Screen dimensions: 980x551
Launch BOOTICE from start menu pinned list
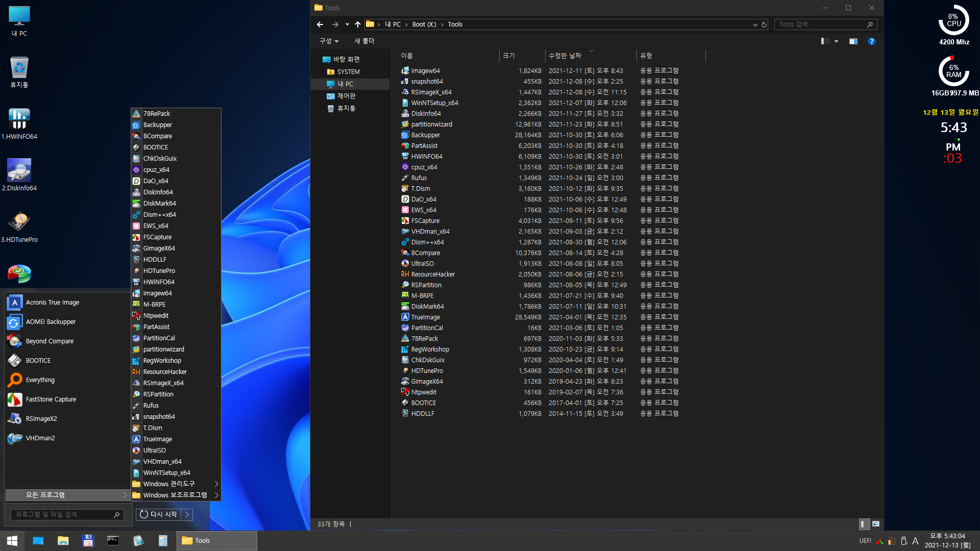pos(67,361)
